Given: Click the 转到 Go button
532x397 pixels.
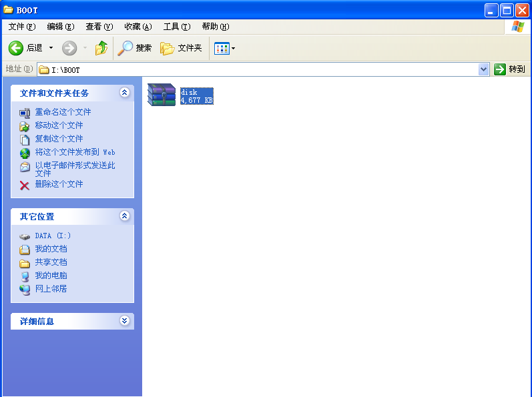Looking at the screenshot, I should pos(509,69).
